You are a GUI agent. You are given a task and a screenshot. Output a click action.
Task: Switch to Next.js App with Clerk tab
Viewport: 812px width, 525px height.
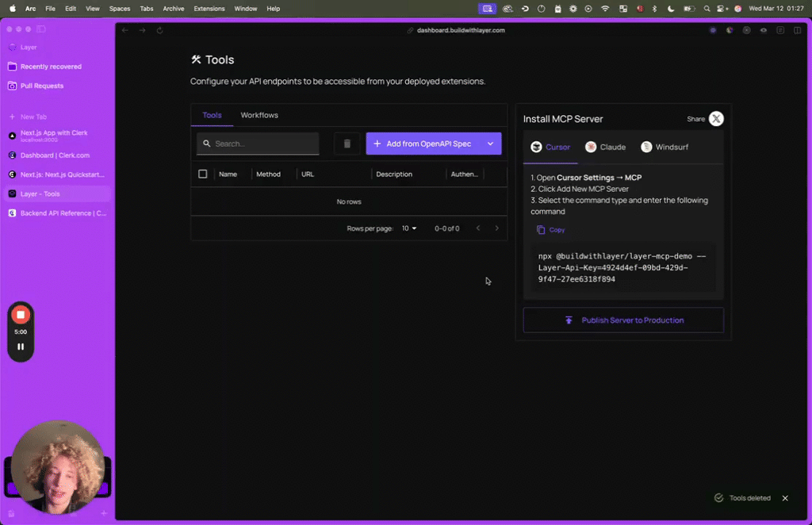point(57,136)
